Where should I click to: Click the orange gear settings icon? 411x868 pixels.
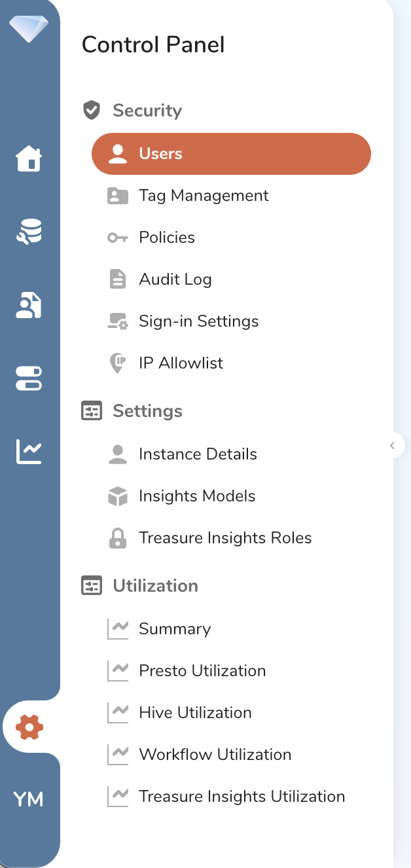[29, 727]
